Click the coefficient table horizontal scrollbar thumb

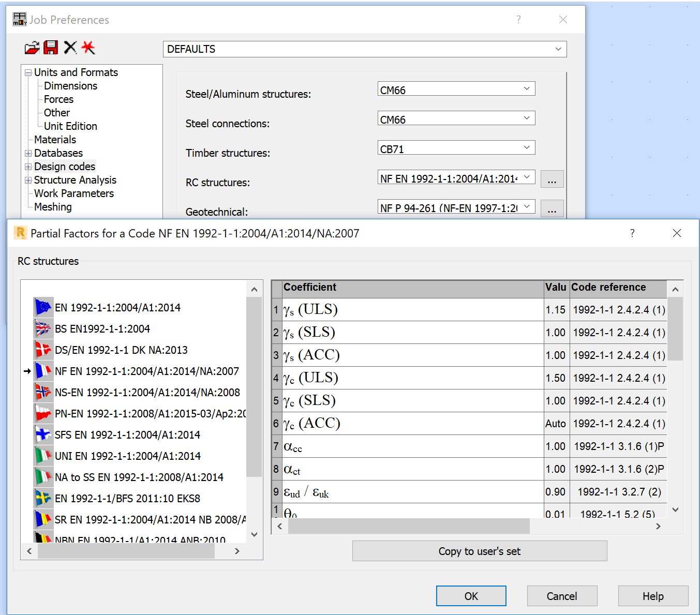(409, 527)
